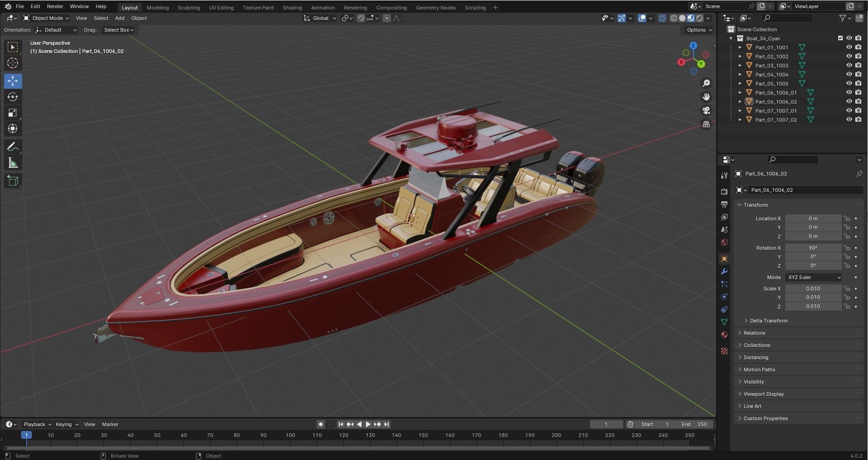Open Orientation Default dropdown
The image size is (868, 460).
(x=56, y=30)
